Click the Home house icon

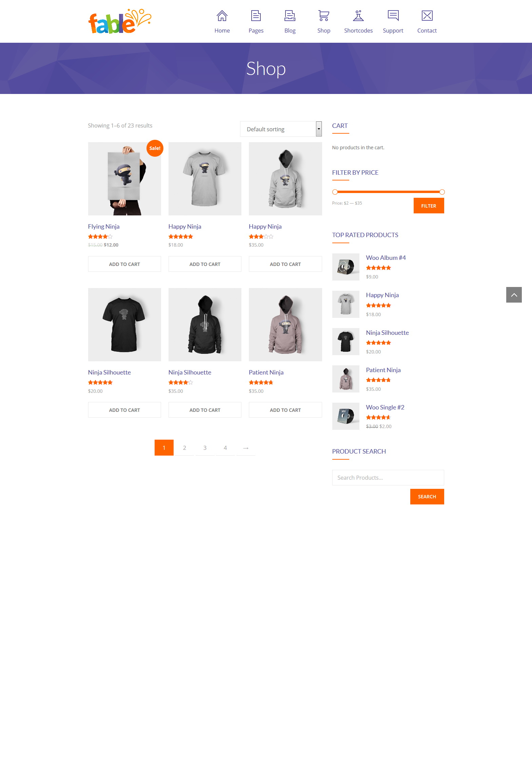[222, 16]
